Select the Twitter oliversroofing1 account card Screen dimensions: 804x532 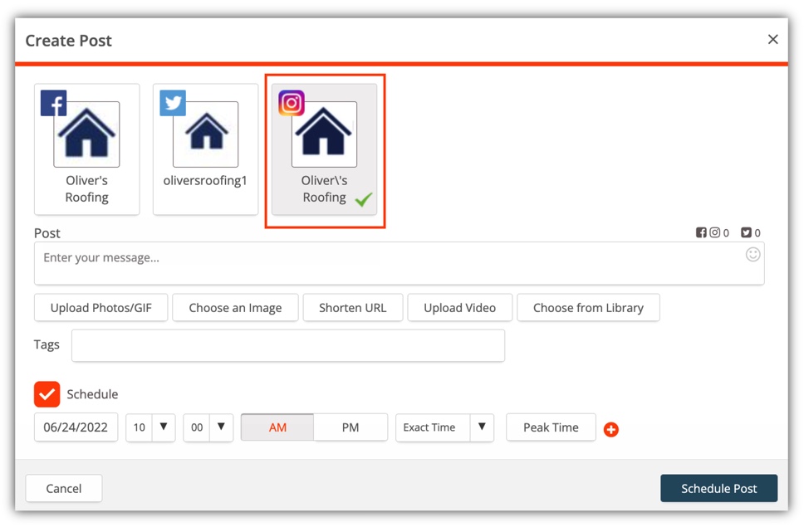pyautogui.click(x=205, y=149)
